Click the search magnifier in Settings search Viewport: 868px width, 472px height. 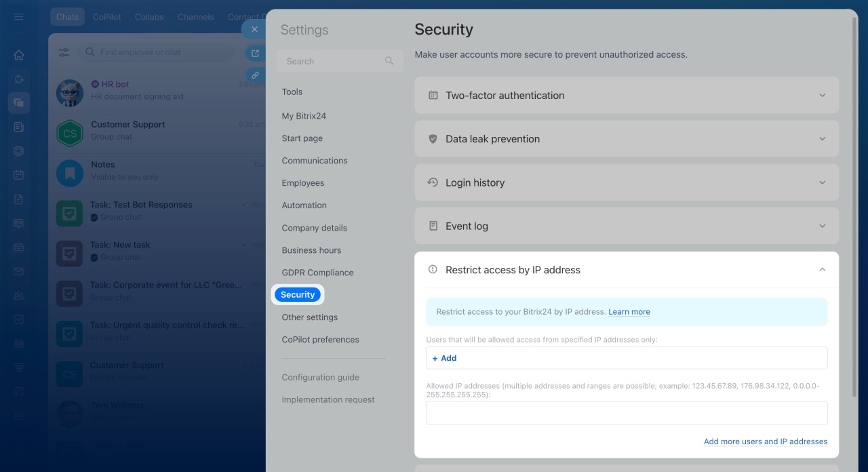pos(389,61)
